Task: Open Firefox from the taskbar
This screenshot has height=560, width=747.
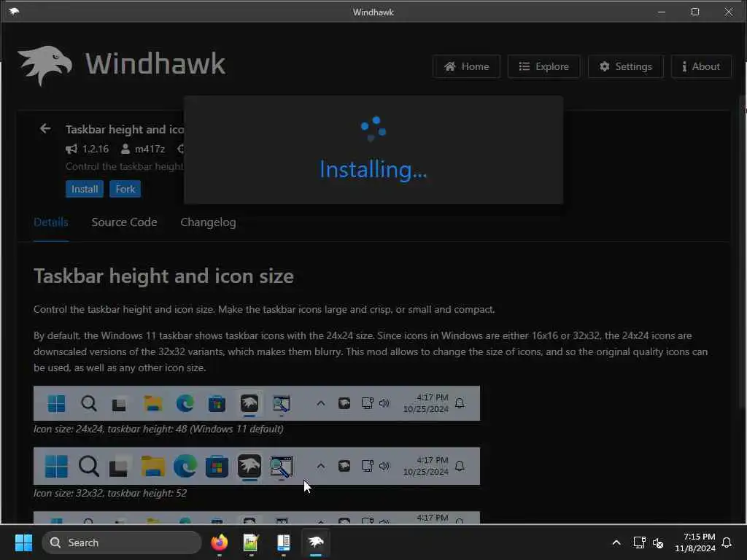Action: coord(219,542)
